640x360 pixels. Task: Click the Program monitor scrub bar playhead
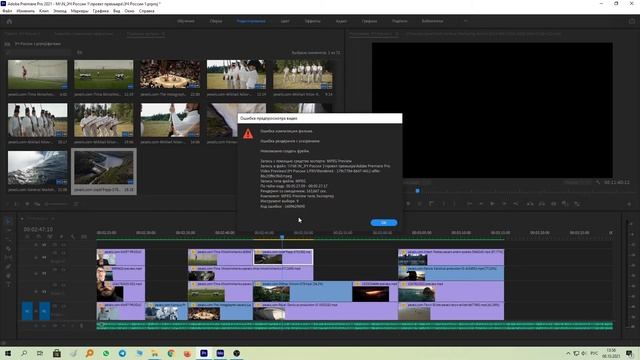coord(418,191)
